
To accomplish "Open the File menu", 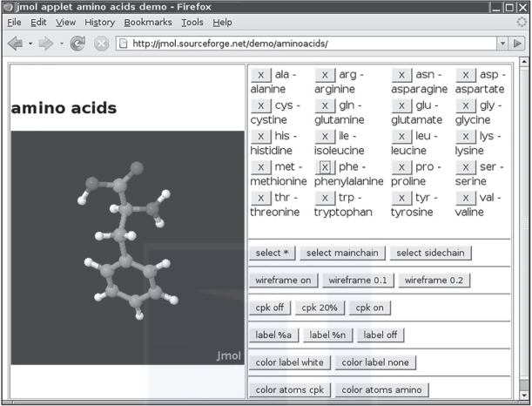I will point(14,23).
